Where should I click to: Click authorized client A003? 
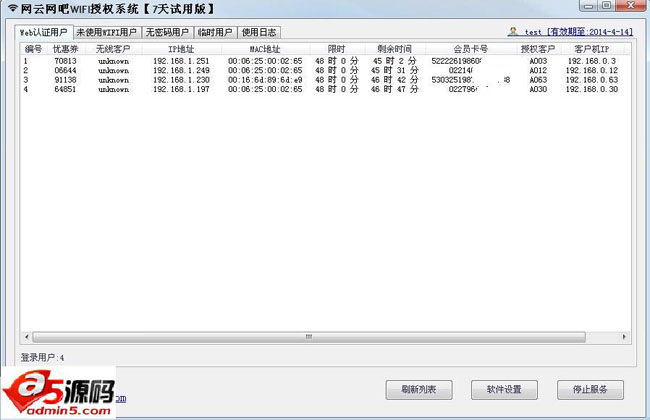[538, 61]
